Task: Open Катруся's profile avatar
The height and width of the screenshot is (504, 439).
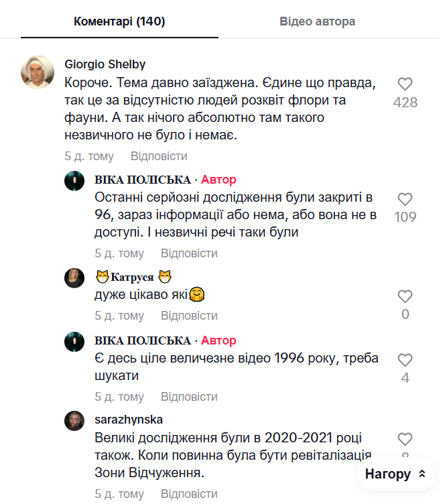Action: point(74,277)
